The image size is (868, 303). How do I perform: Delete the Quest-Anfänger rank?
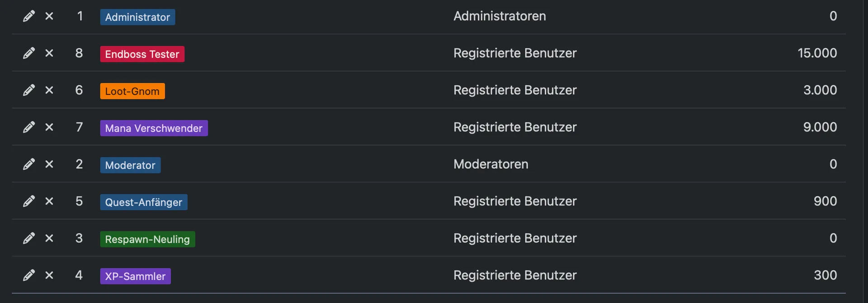[x=49, y=201]
